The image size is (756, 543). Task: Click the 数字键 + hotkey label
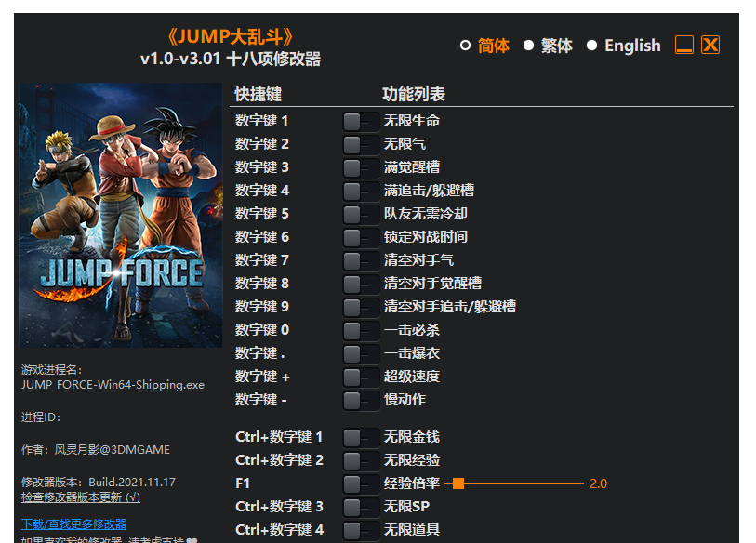(262, 377)
